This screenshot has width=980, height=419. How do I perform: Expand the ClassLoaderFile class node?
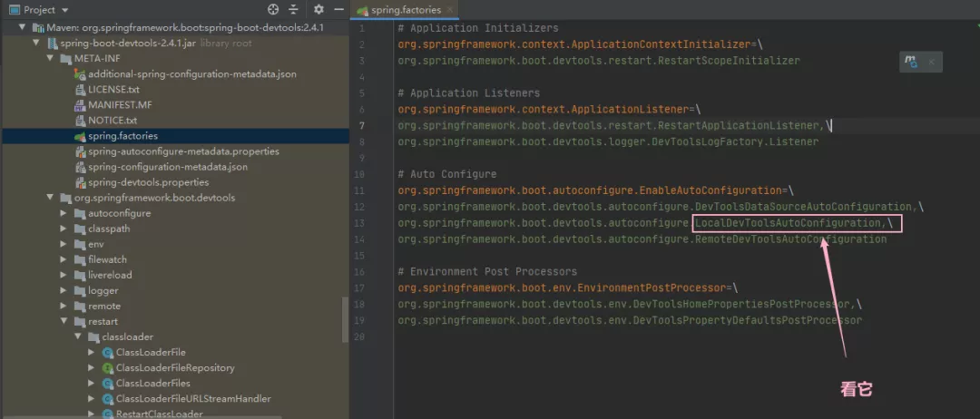click(92, 352)
